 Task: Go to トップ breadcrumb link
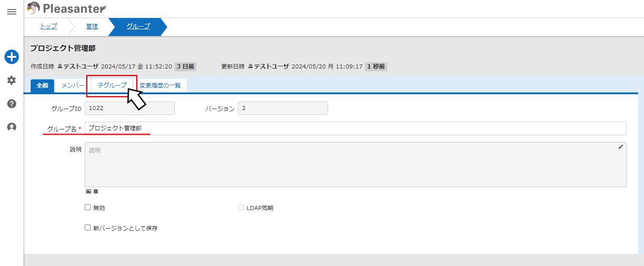click(49, 27)
